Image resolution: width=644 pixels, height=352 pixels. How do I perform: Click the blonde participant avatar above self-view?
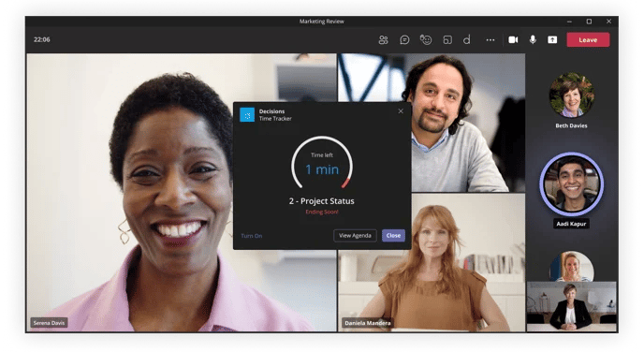click(x=571, y=267)
